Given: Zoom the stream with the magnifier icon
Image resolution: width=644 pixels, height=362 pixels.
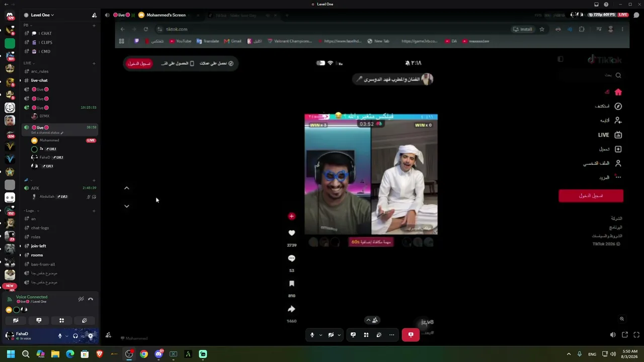Looking at the screenshot, I should click(x=622, y=319).
